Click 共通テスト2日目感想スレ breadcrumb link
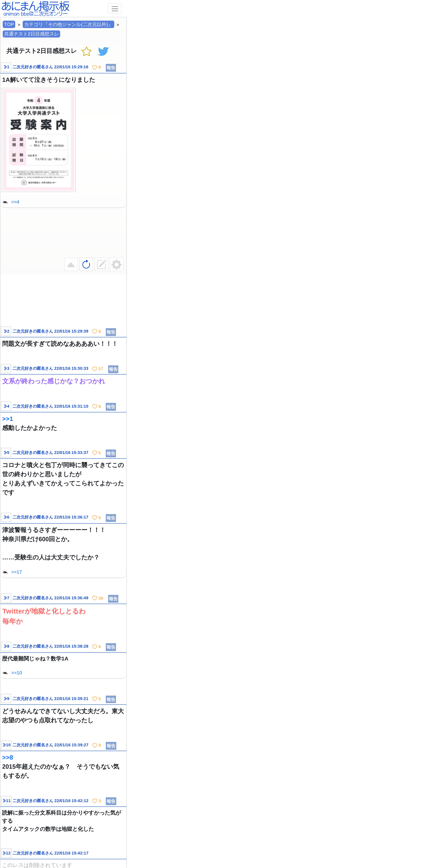Image resolution: width=434 pixels, height=868 pixels. pyautogui.click(x=31, y=34)
